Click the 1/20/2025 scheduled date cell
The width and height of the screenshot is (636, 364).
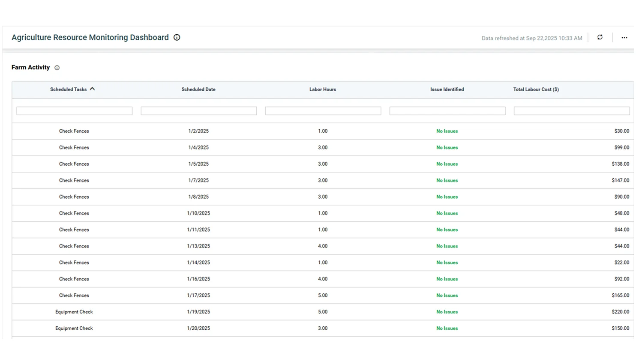(198, 328)
